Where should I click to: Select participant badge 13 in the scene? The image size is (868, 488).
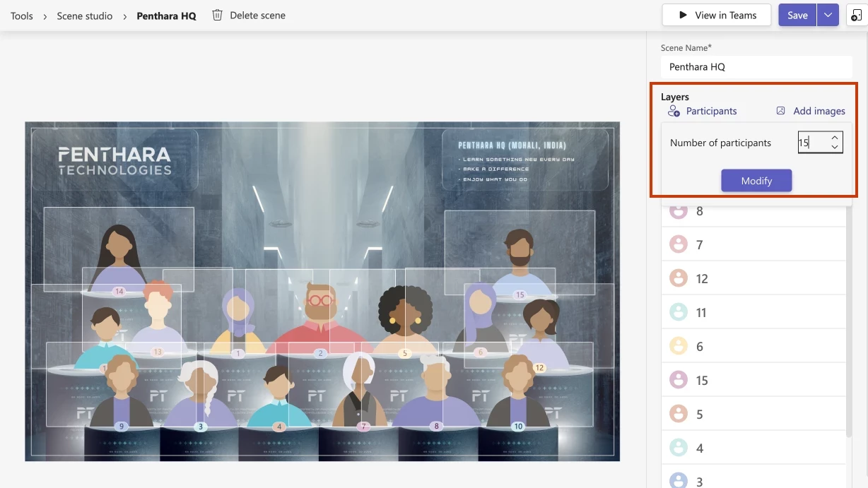(157, 352)
